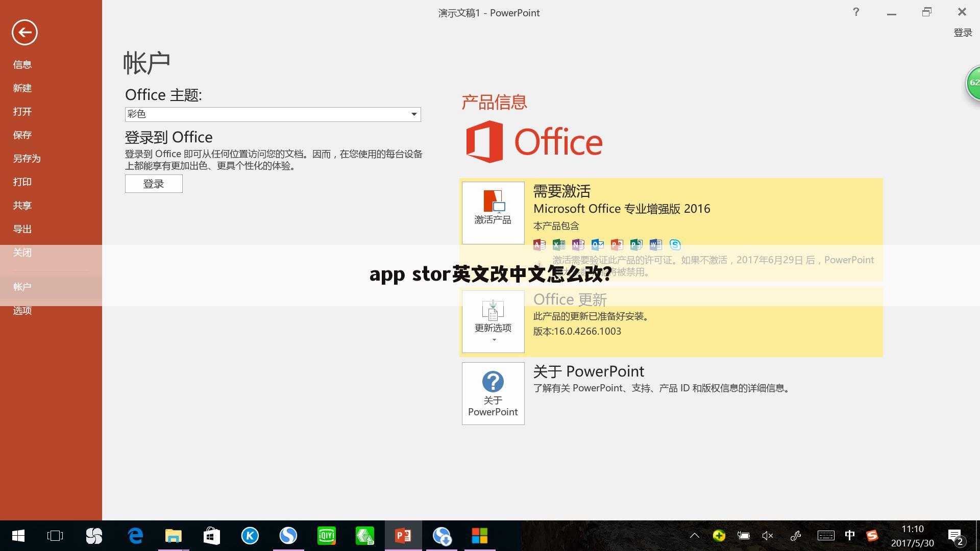Screen dimensions: 980x551
Task: Open the help question mark icon
Action: [x=856, y=12]
